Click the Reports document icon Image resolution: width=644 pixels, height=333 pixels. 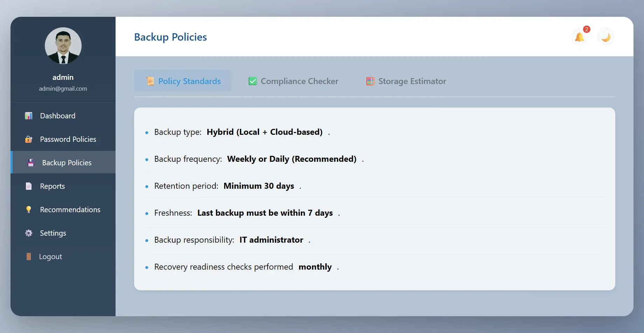coord(29,186)
